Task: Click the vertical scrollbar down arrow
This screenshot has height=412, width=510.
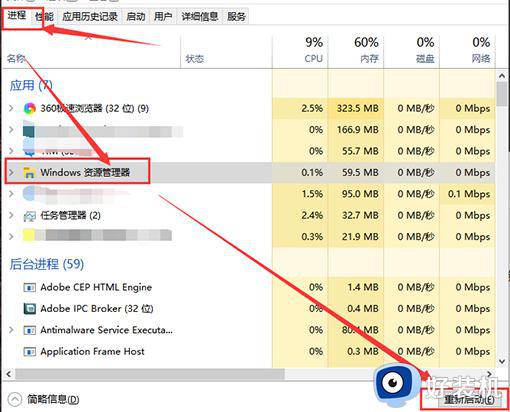Action: (502, 361)
